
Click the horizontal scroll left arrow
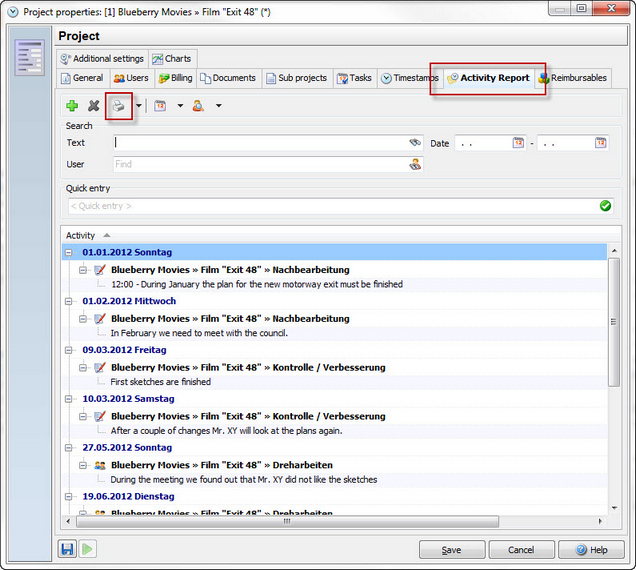coord(68,521)
